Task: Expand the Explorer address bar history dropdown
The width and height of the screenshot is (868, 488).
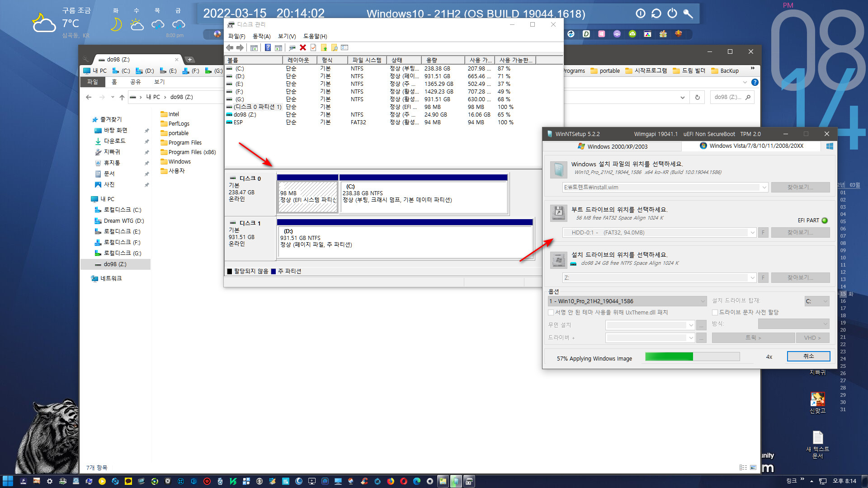Action: 682,97
